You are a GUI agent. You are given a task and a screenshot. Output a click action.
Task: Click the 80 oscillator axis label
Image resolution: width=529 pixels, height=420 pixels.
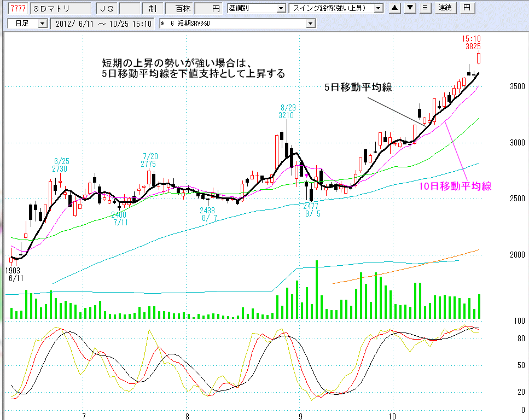(x=521, y=339)
